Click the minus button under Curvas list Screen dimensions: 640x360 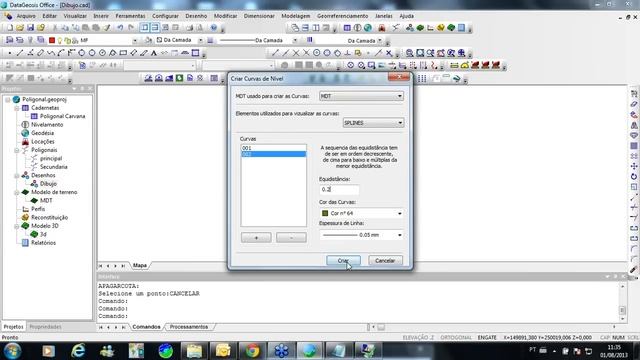coord(291,238)
